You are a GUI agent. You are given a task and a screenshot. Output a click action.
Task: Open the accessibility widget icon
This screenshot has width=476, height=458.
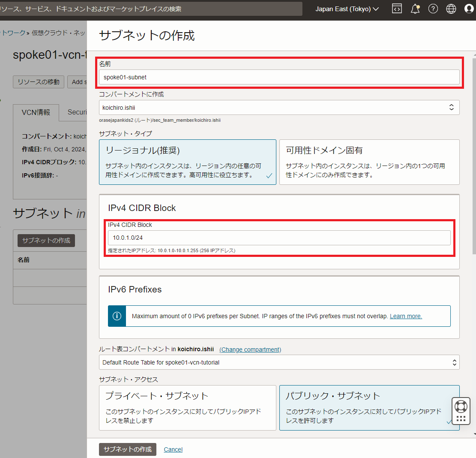461,411
